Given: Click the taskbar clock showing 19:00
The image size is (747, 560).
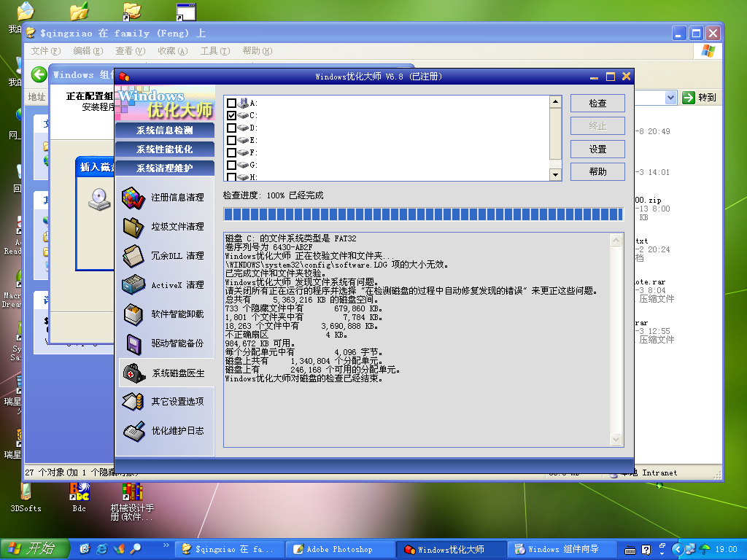Looking at the screenshot, I should [x=726, y=550].
